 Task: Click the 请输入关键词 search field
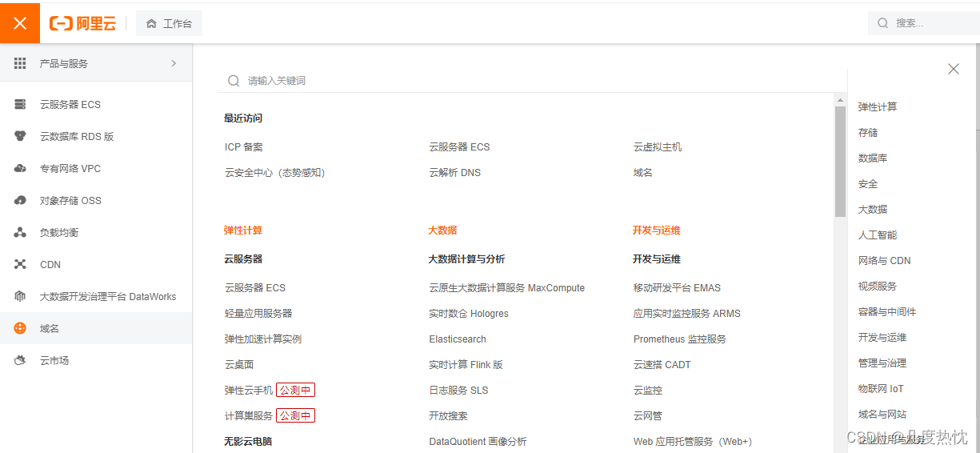[x=532, y=81]
